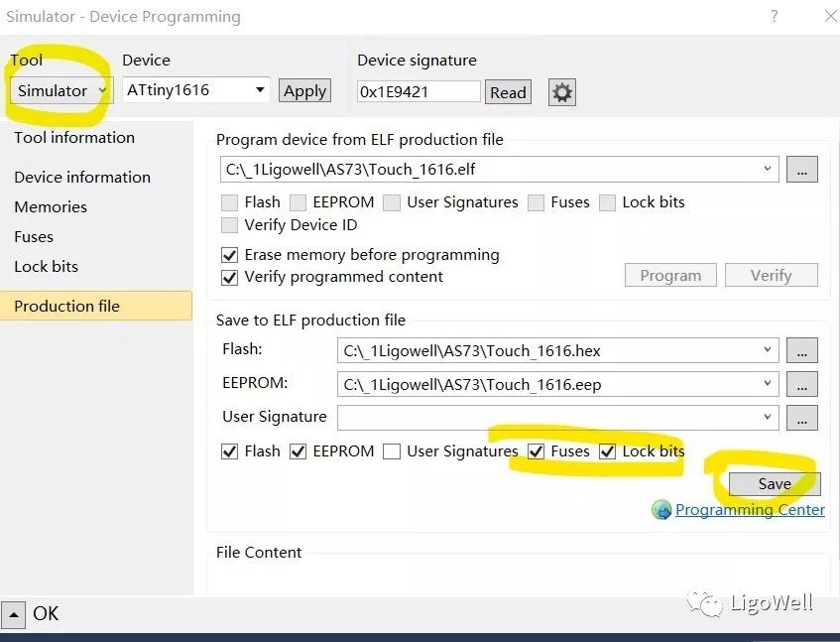
Task: Close the Device Programming window
Action: (831, 16)
